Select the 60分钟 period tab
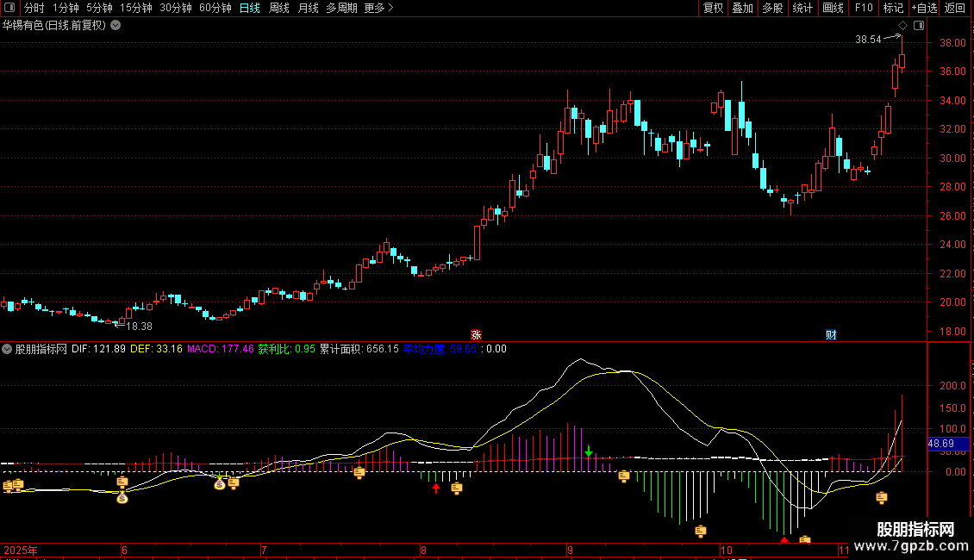The image size is (974, 560). tap(215, 8)
